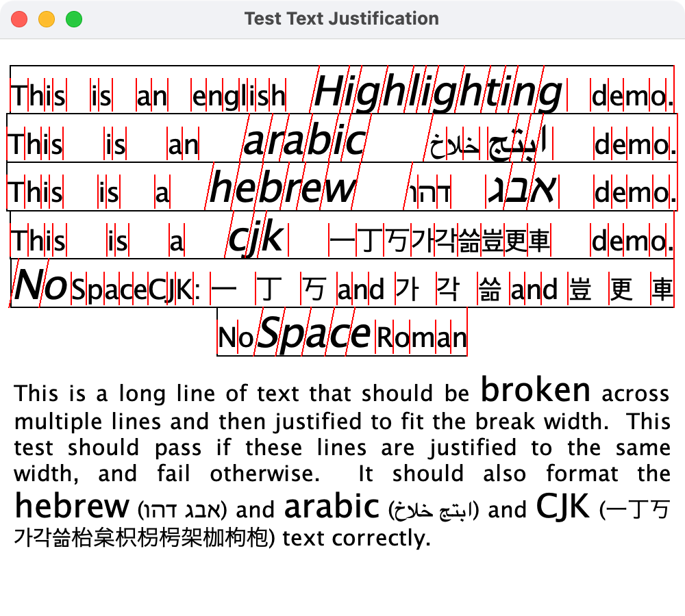Click the red close window button
This screenshot has height=616, width=685.
point(19,19)
